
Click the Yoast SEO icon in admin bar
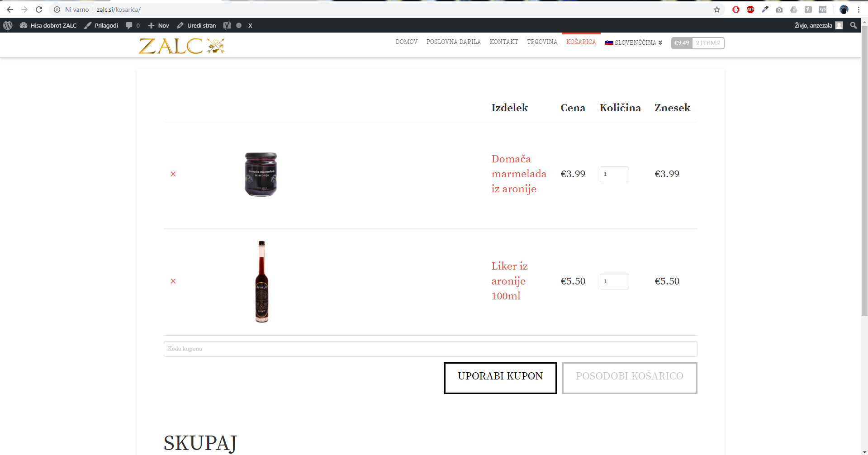coord(227,25)
